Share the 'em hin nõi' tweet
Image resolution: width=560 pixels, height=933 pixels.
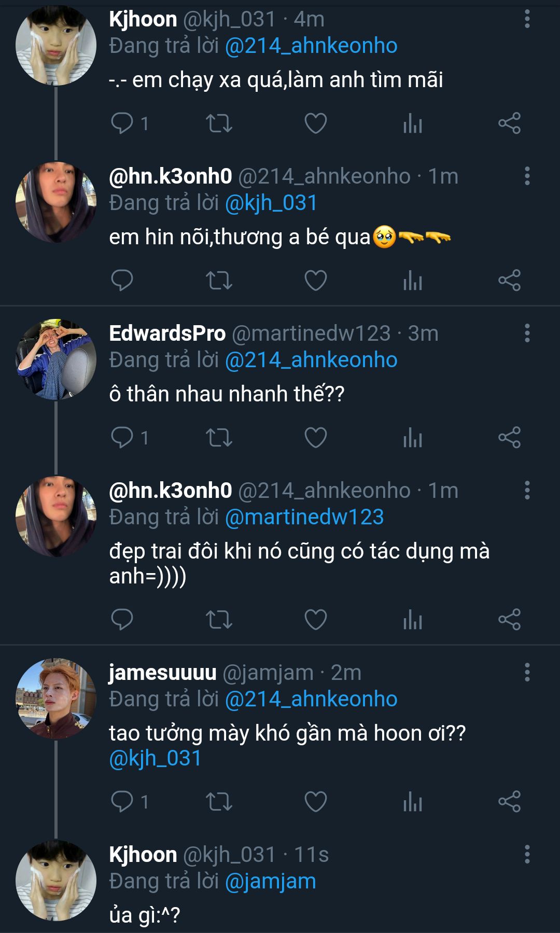509,281
